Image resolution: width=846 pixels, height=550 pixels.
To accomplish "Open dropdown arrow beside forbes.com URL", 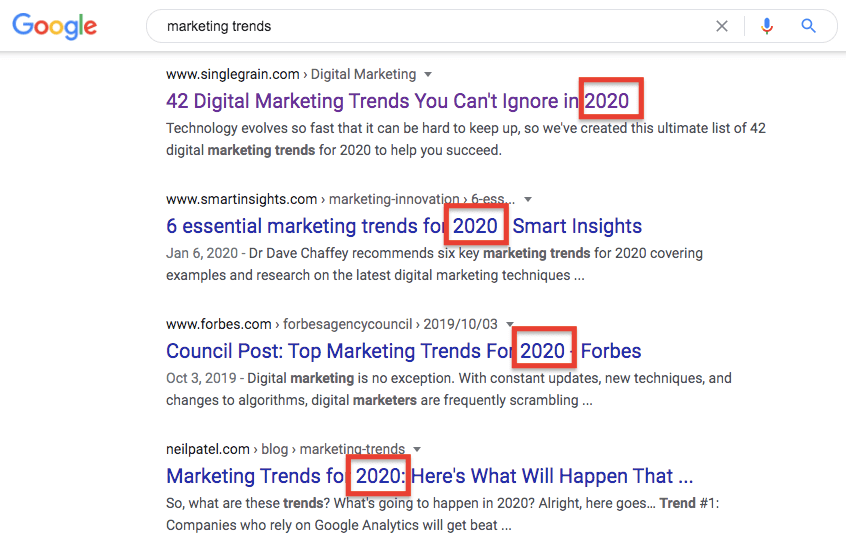I will click(x=510, y=324).
